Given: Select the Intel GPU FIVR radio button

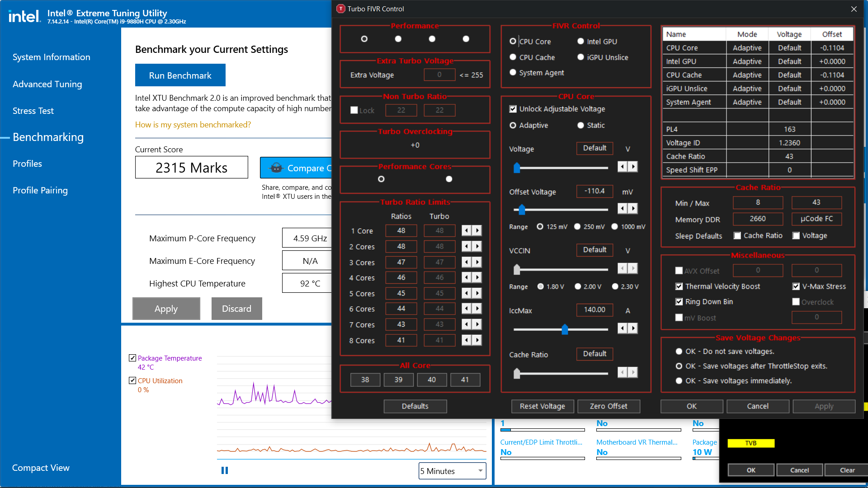Looking at the screenshot, I should [580, 41].
